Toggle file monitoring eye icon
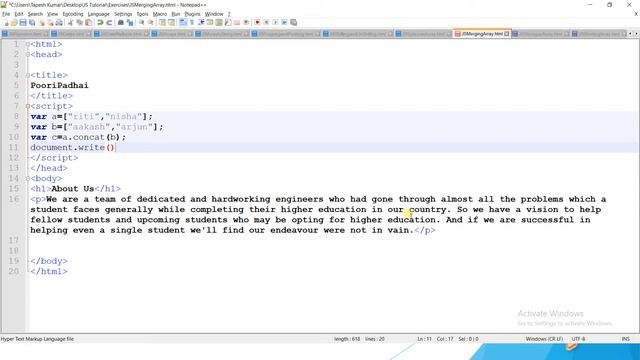This screenshot has height=360, width=640. [246, 22]
